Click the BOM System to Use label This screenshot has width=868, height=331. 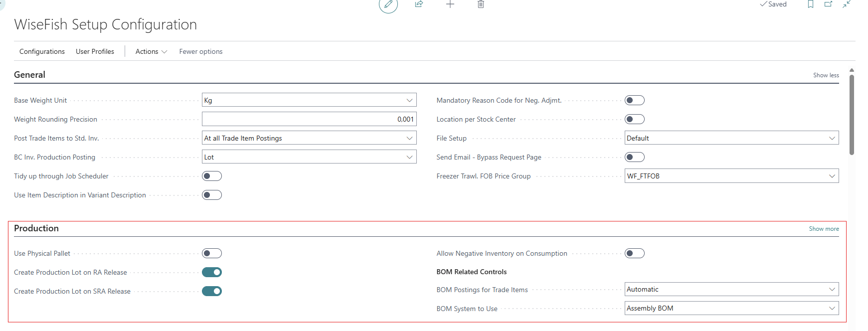[467, 309]
